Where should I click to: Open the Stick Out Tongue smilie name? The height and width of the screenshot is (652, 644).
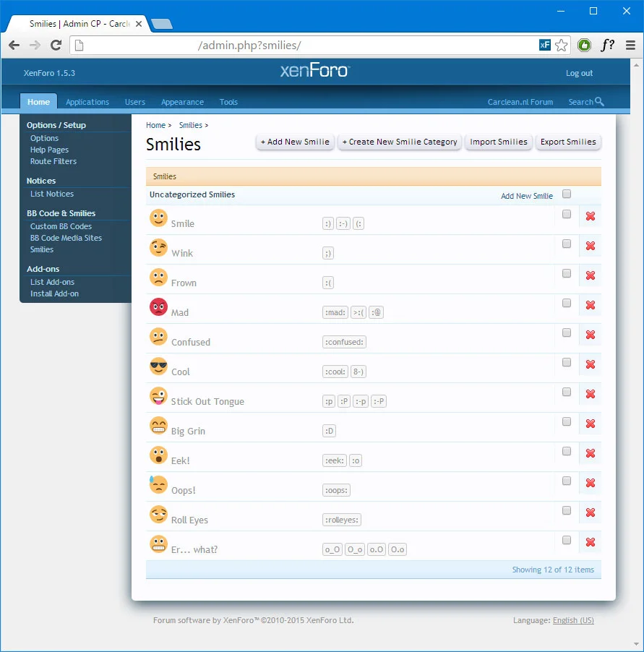(x=207, y=402)
